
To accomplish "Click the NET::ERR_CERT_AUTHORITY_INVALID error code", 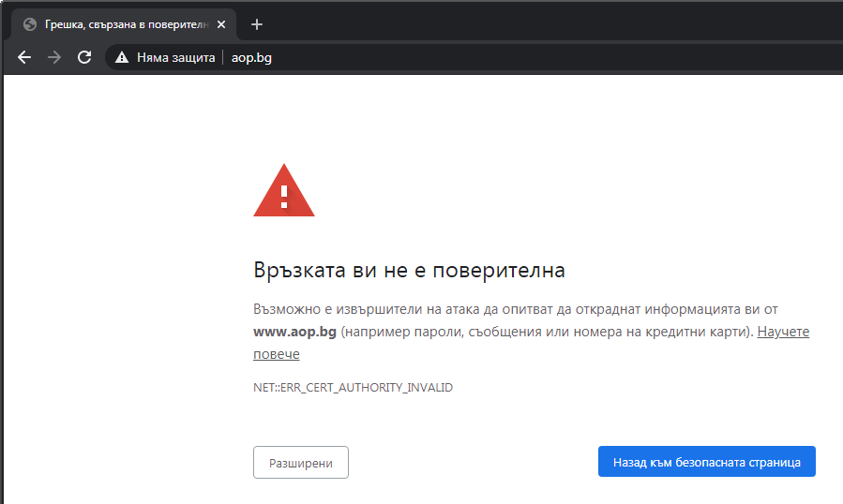I will coord(353,388).
